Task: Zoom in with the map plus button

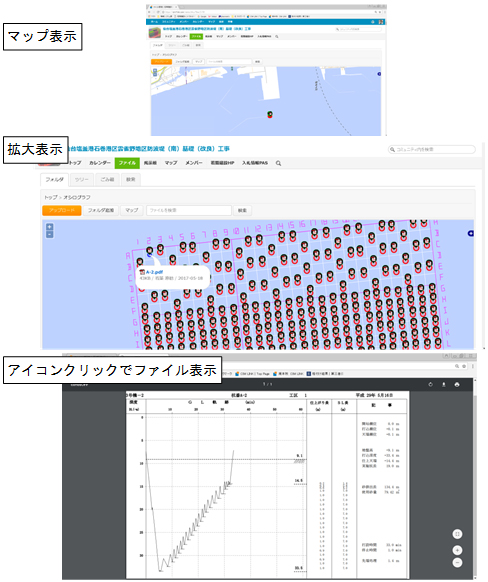Action: [50, 227]
